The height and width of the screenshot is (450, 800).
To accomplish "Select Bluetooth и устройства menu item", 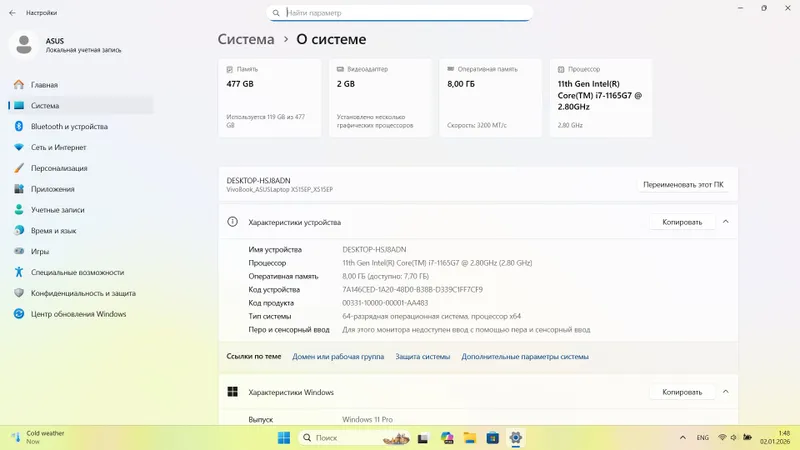I will click(81, 127).
